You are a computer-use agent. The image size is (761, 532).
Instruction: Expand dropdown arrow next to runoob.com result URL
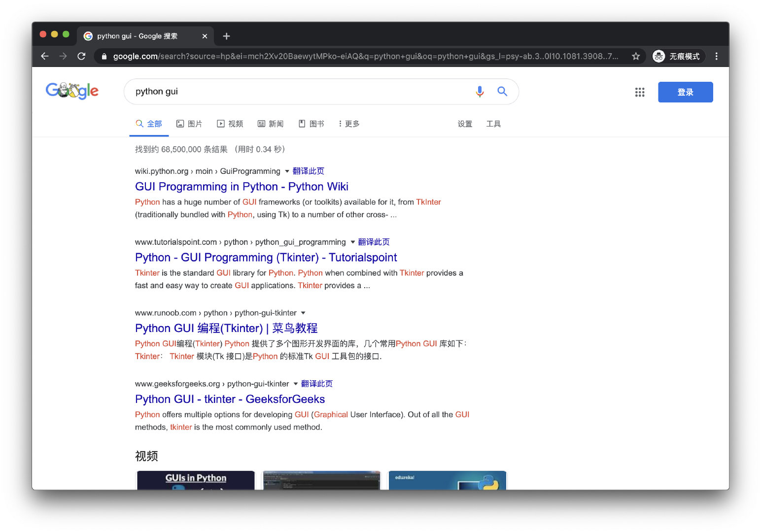tap(303, 313)
